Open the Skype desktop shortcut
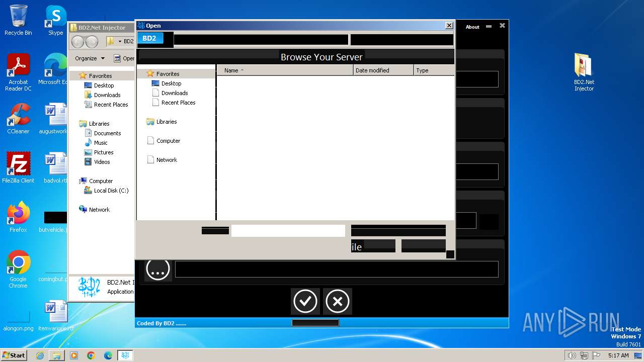 pos(55,20)
